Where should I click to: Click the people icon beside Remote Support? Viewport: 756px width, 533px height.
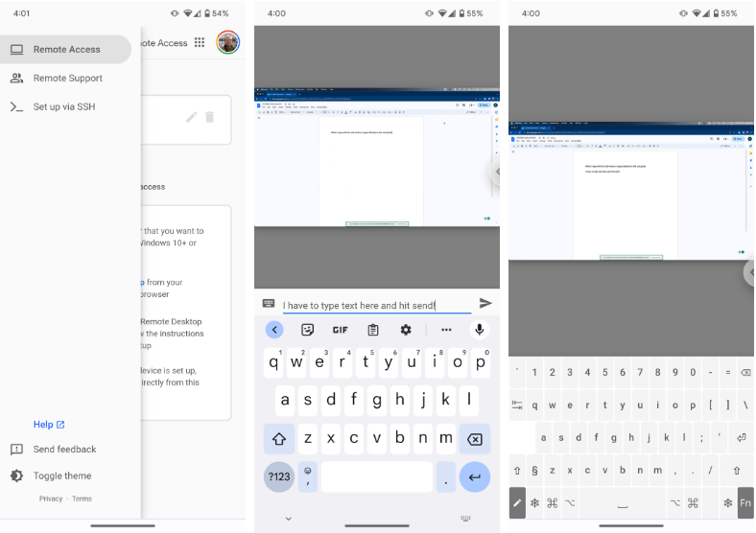point(17,78)
